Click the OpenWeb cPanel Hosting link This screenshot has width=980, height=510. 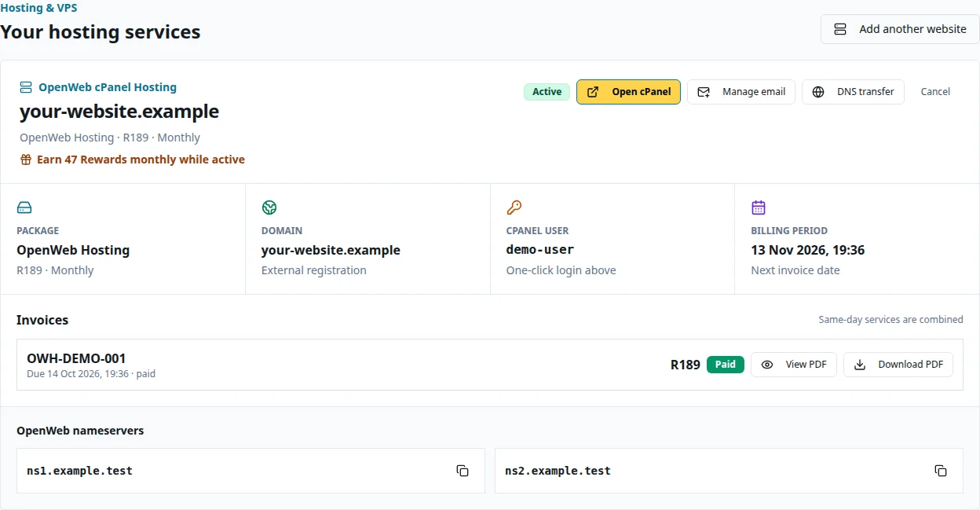108,87
